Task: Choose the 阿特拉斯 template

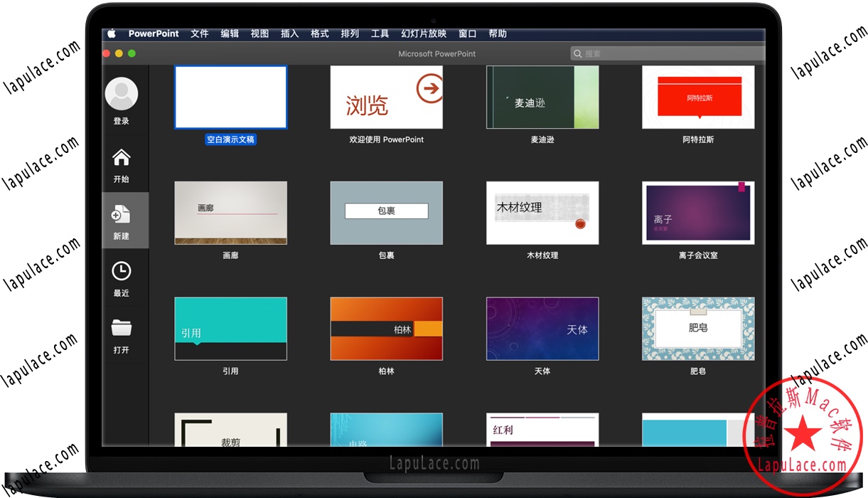Action: pos(697,97)
